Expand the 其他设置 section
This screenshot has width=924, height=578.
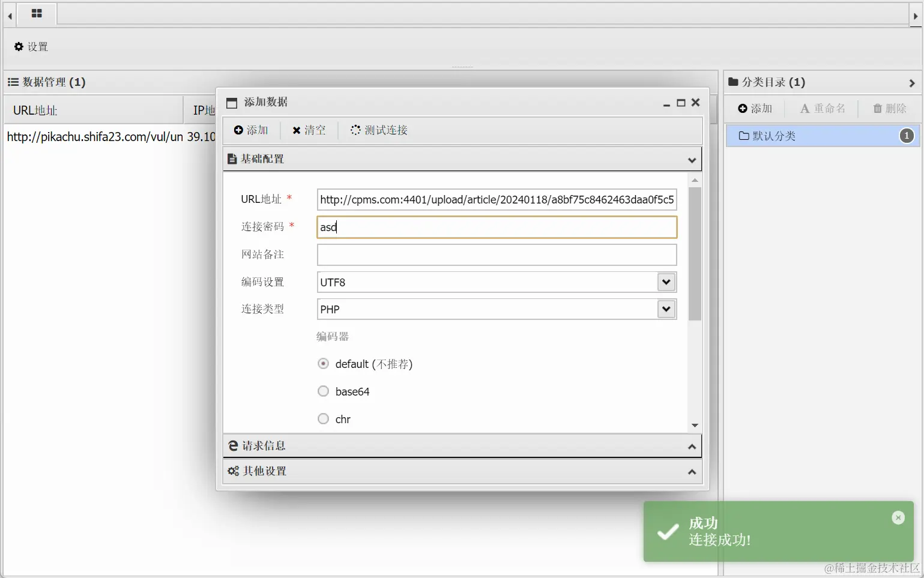pyautogui.click(x=462, y=471)
